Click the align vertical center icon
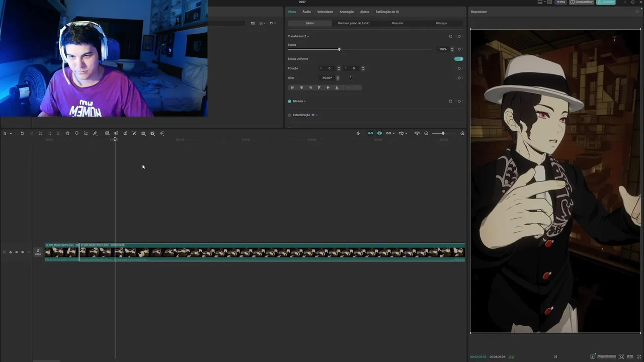This screenshot has width=644, height=362. pyautogui.click(x=328, y=87)
